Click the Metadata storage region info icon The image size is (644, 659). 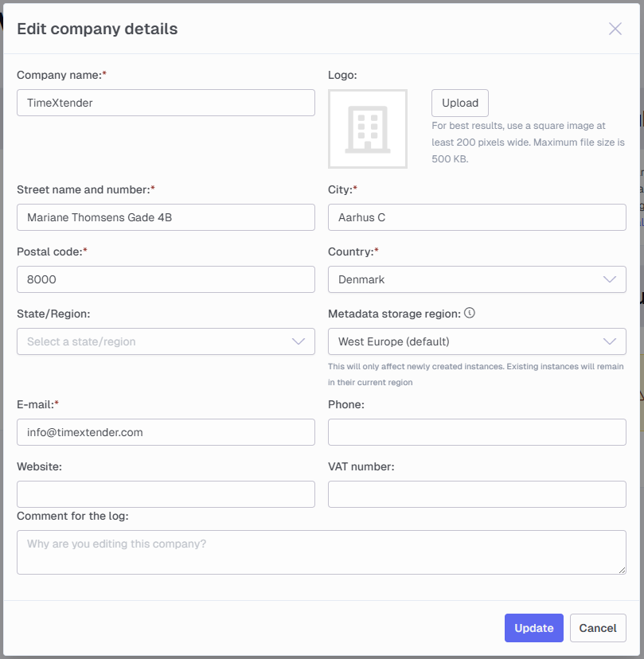[x=470, y=313]
